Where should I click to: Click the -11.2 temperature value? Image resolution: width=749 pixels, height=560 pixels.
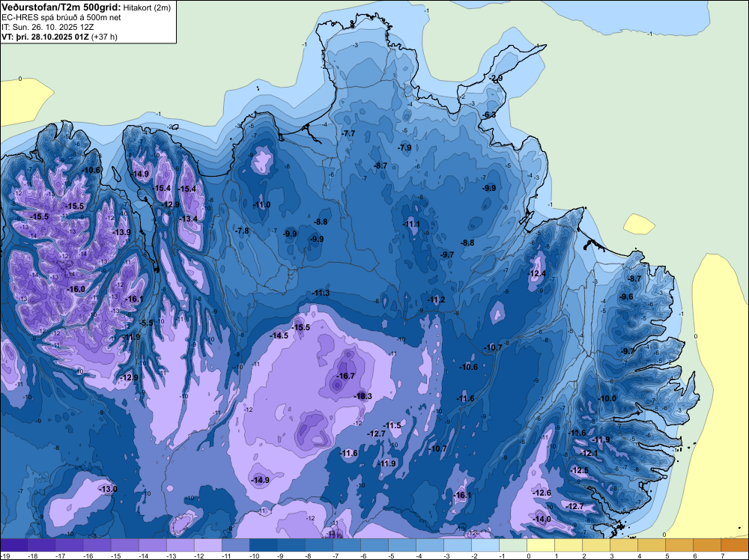[x=436, y=299]
